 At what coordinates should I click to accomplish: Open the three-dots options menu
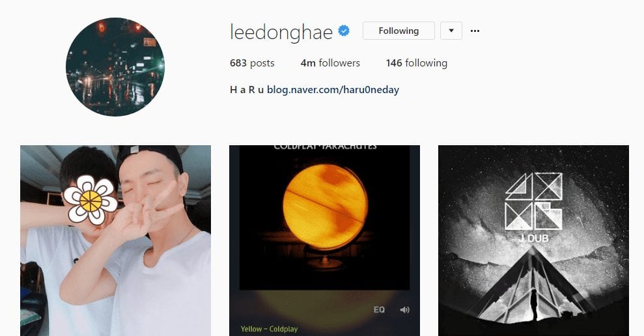(475, 31)
